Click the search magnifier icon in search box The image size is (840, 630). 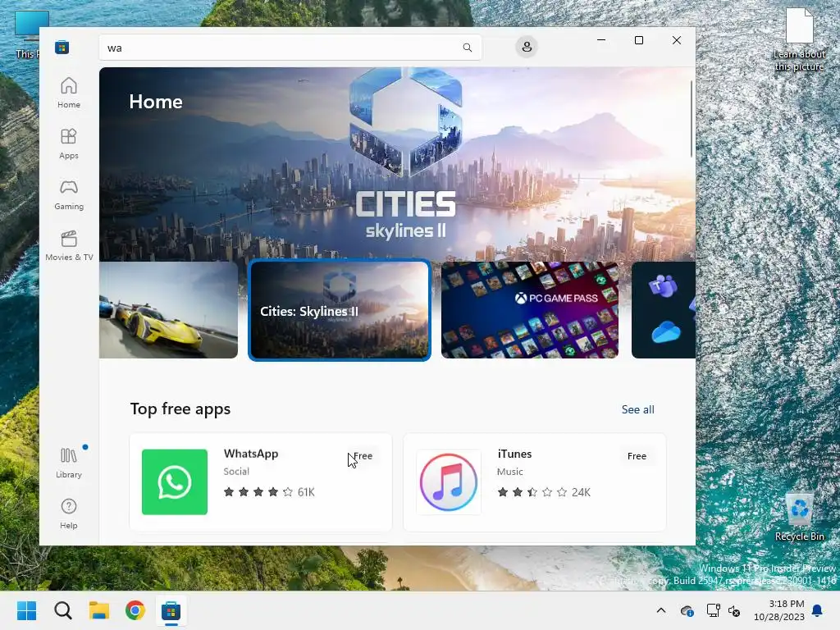467,48
